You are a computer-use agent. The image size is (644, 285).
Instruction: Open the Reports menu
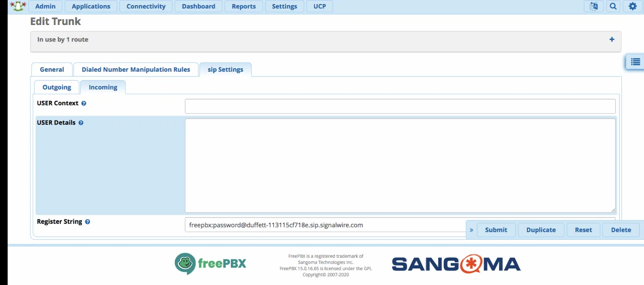point(244,6)
